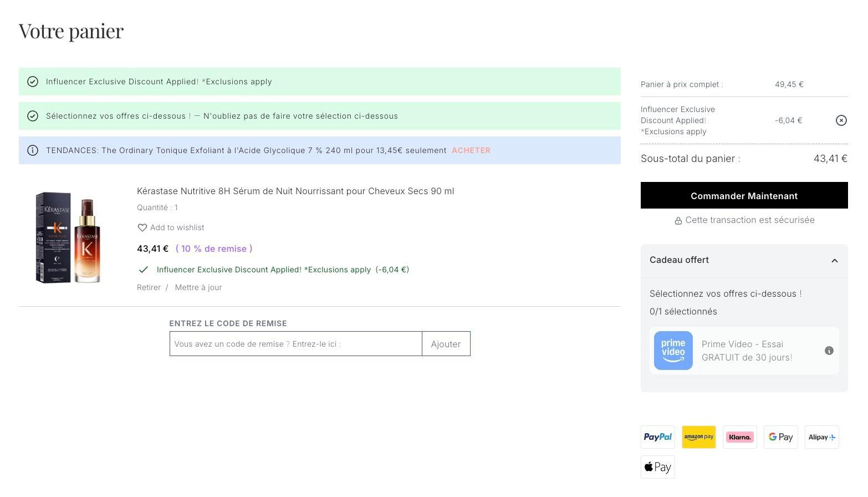The image size is (868, 497).
Task: Collapse the Cadeau offert section
Action: (834, 261)
